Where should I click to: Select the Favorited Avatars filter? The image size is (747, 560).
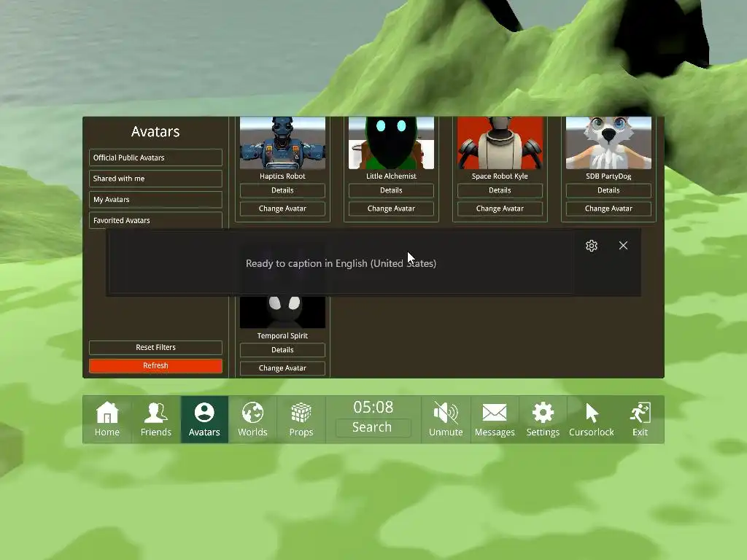(x=155, y=220)
